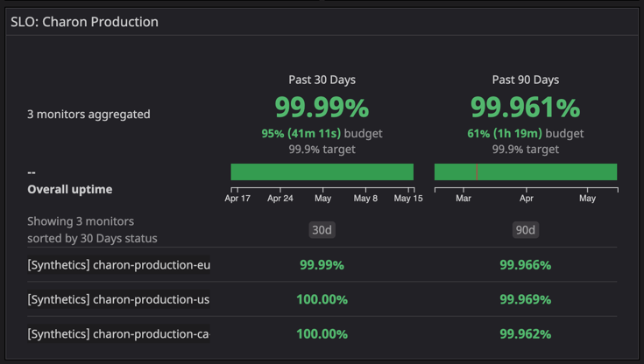
Task: Click the Mar label on 90-day axis
Action: pyautogui.click(x=464, y=199)
